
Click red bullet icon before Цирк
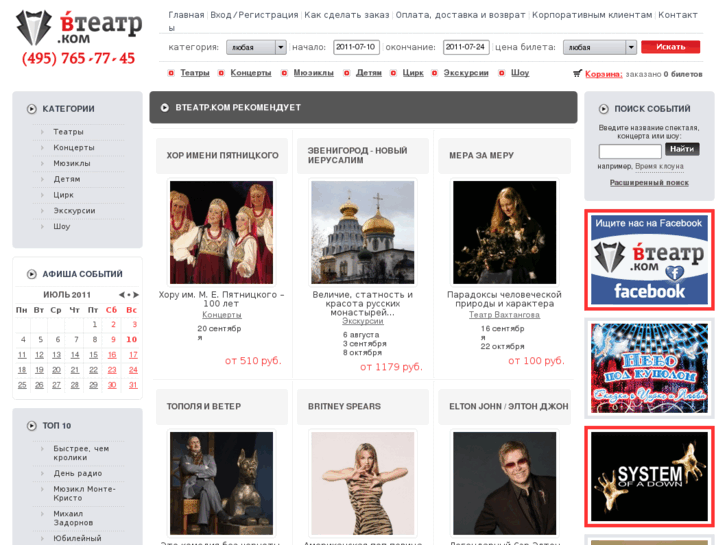393,73
